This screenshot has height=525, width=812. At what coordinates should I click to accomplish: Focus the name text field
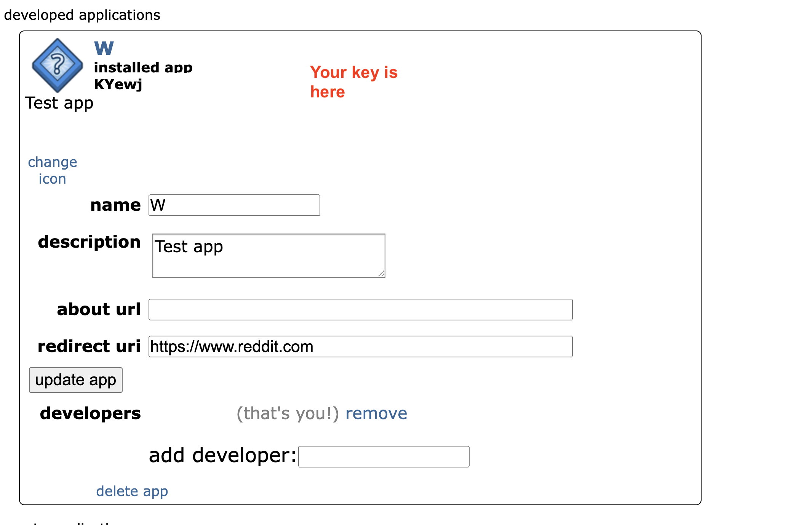coord(234,205)
